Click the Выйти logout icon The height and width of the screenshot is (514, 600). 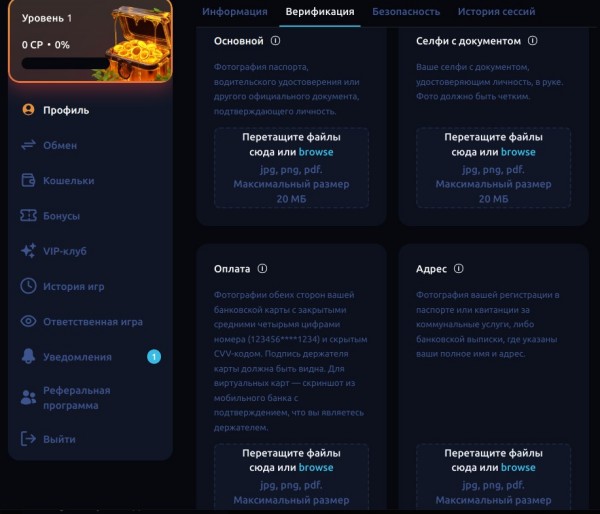pyautogui.click(x=28, y=439)
